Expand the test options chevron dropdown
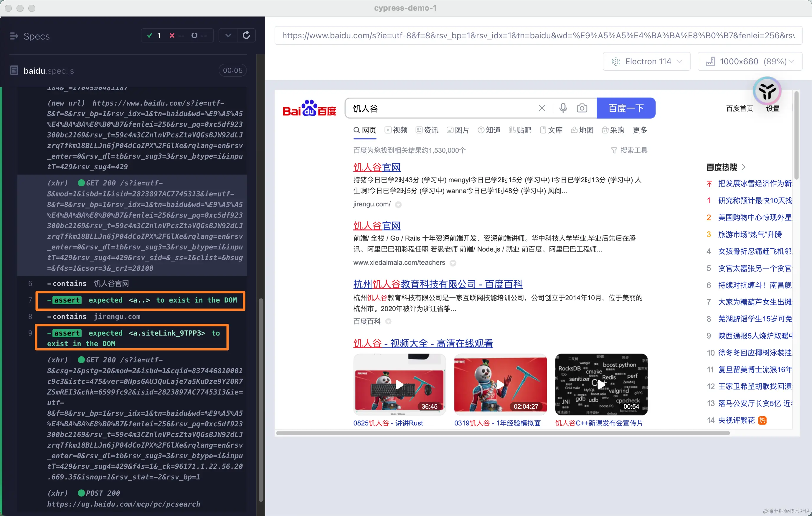 pyautogui.click(x=228, y=35)
